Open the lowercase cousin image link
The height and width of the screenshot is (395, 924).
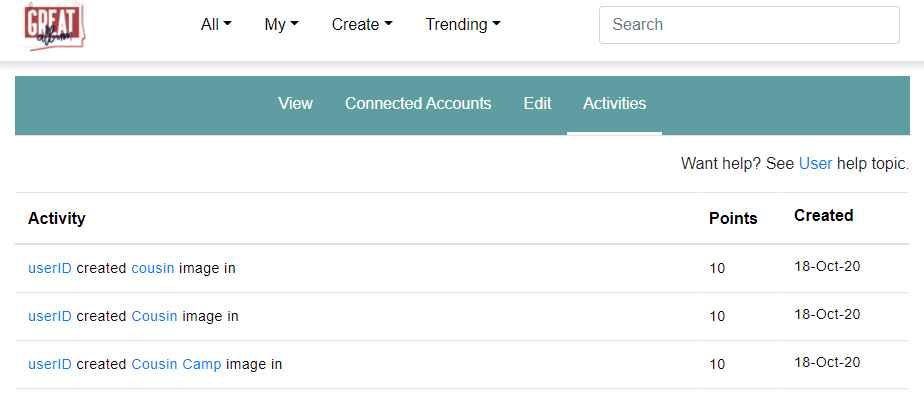pos(153,268)
